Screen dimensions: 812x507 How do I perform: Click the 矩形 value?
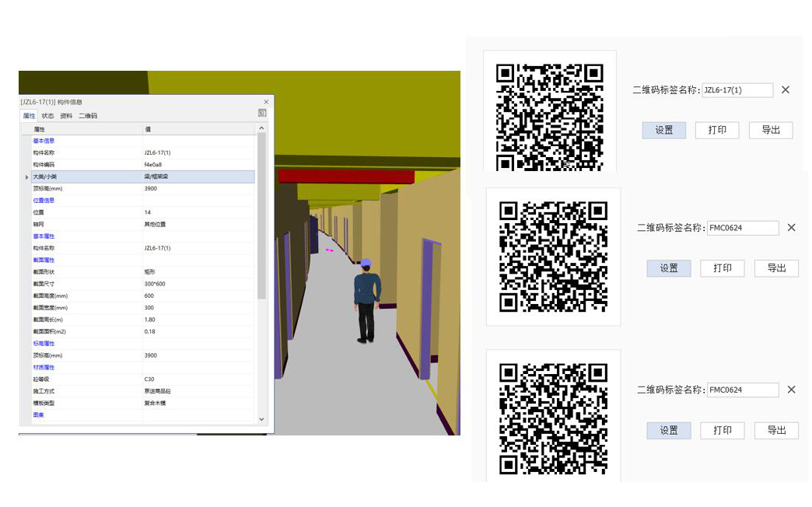(149, 272)
